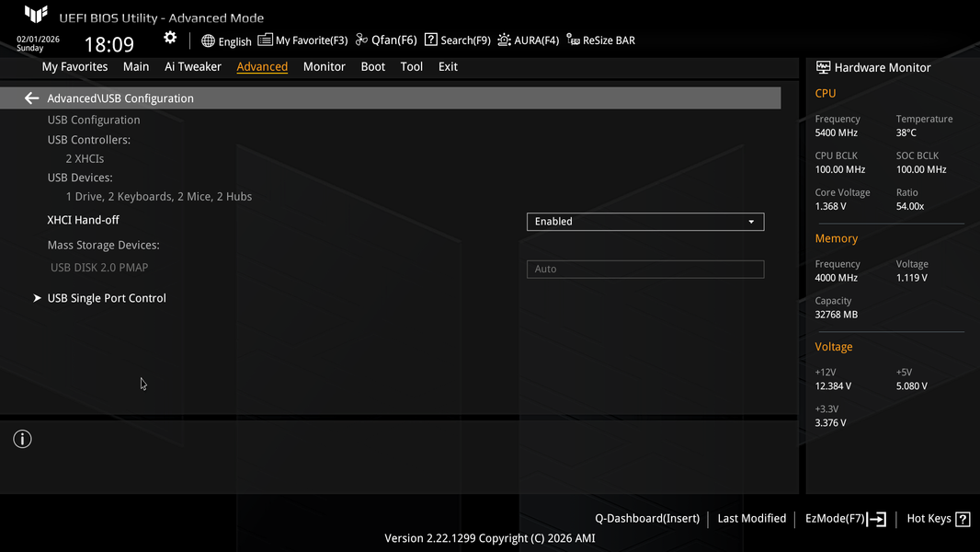View Last Modified settings
The width and height of the screenshot is (980, 552).
(751, 518)
